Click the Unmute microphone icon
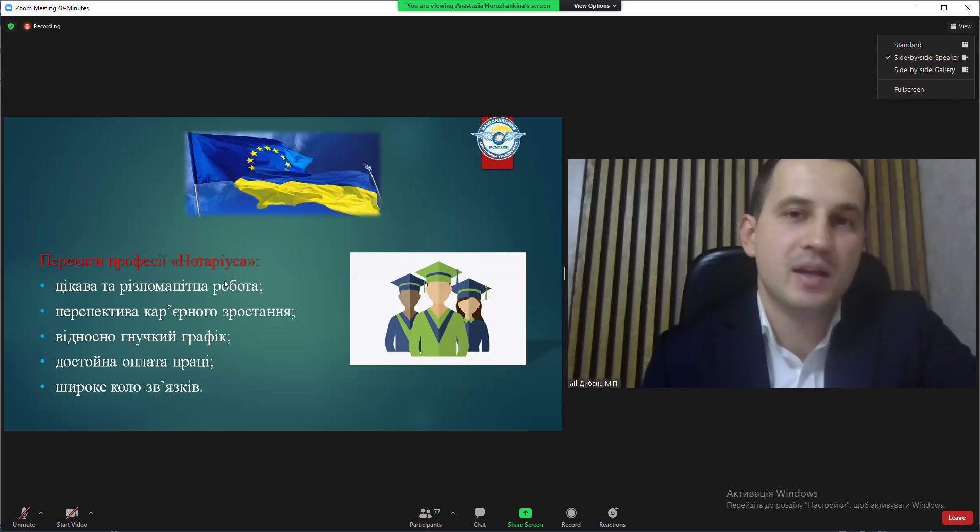The width and height of the screenshot is (980, 532). [24, 513]
